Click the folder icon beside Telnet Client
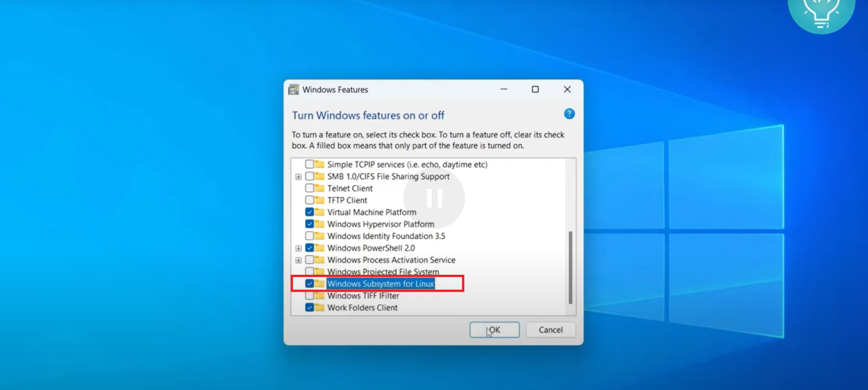The width and height of the screenshot is (868, 390). (x=320, y=188)
